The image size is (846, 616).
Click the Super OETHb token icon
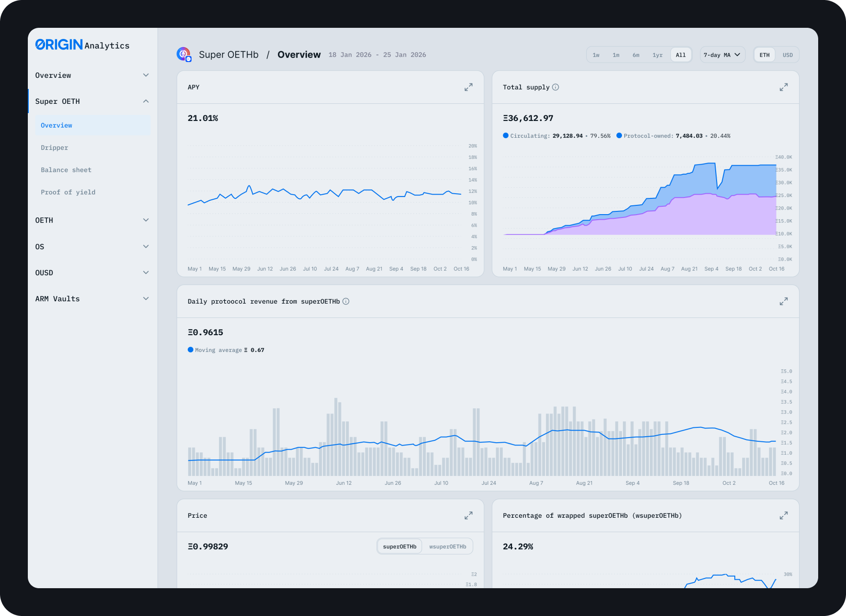pos(184,54)
